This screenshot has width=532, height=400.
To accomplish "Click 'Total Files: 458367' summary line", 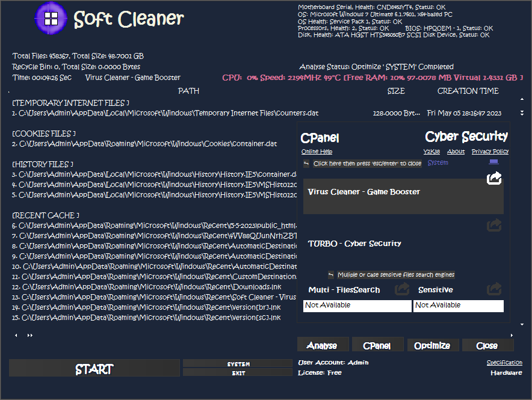I will tap(78, 56).
